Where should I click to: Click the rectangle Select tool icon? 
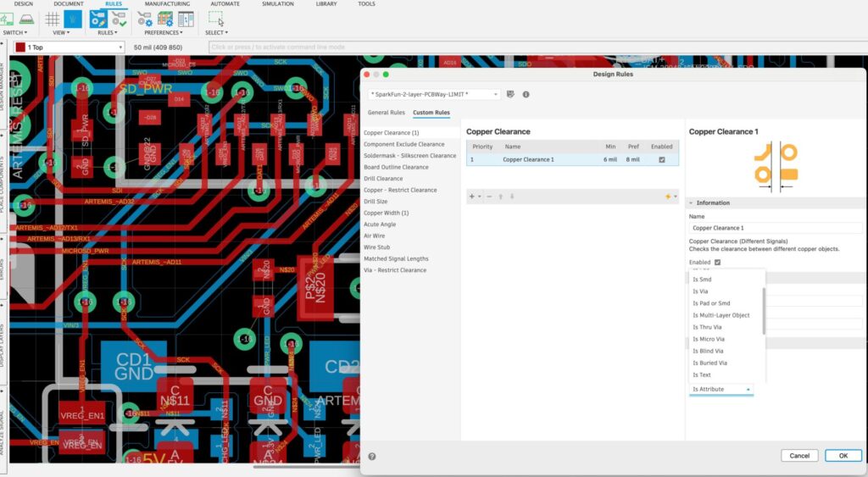coord(215,19)
